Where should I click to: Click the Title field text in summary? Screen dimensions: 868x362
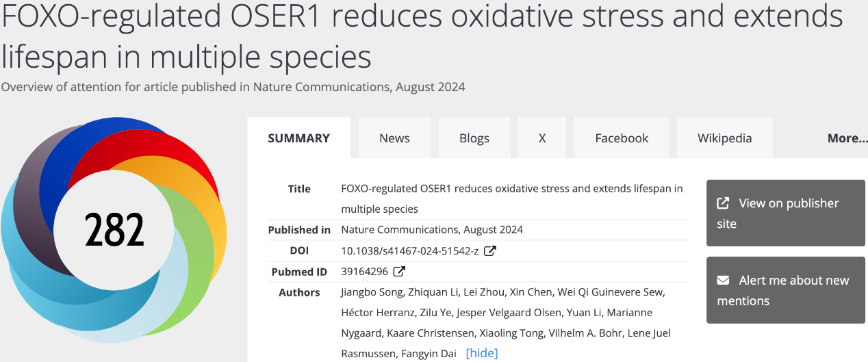pyautogui.click(x=511, y=198)
